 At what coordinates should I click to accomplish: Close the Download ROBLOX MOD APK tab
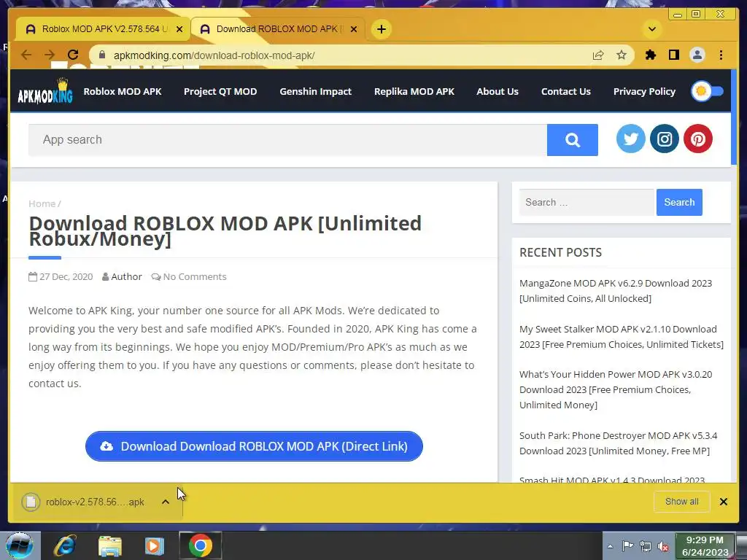[x=354, y=29]
